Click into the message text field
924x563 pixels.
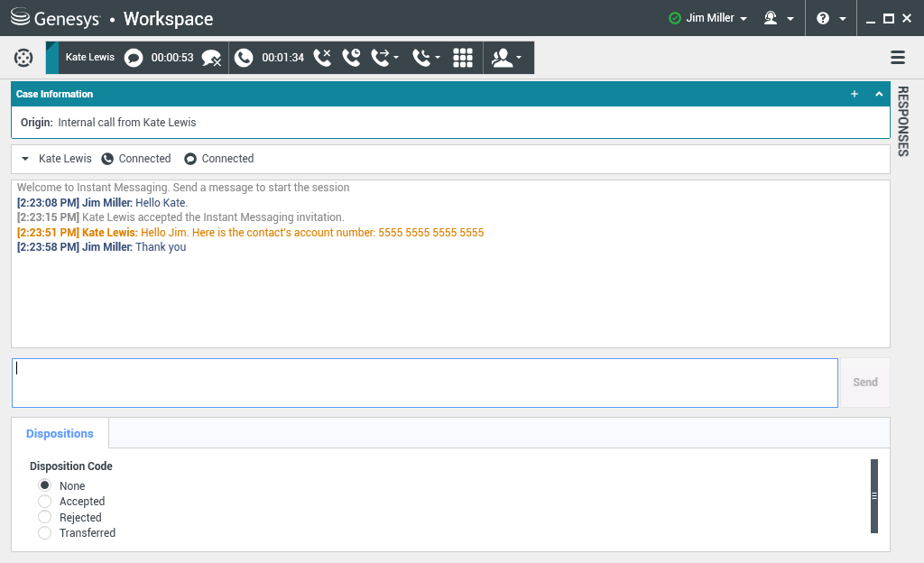click(425, 383)
